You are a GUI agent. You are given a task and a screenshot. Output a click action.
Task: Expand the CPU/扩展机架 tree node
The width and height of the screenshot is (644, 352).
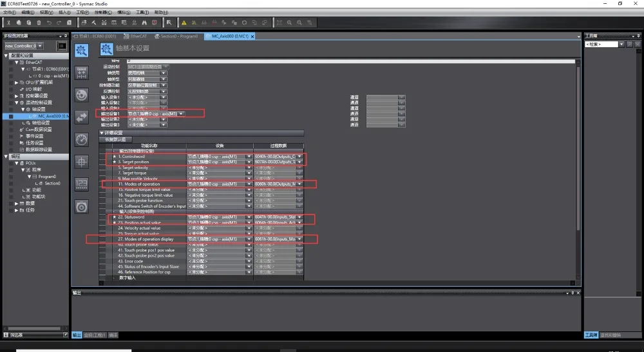pyautogui.click(x=17, y=83)
